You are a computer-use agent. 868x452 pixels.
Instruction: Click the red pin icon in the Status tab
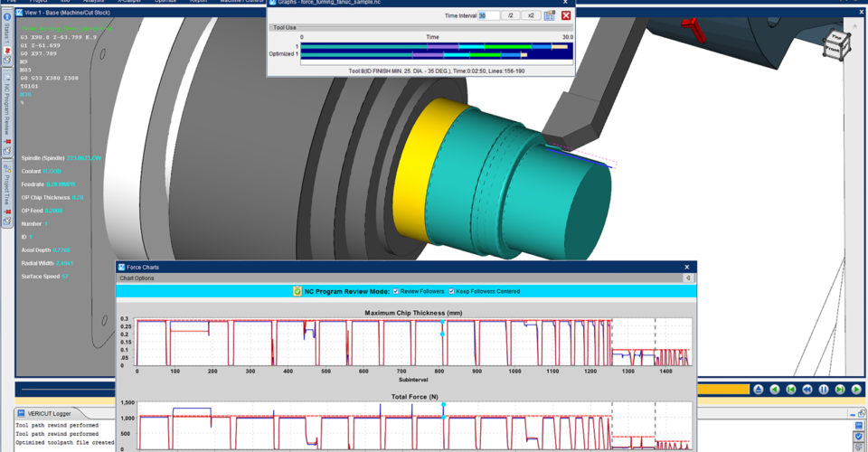click(7, 51)
